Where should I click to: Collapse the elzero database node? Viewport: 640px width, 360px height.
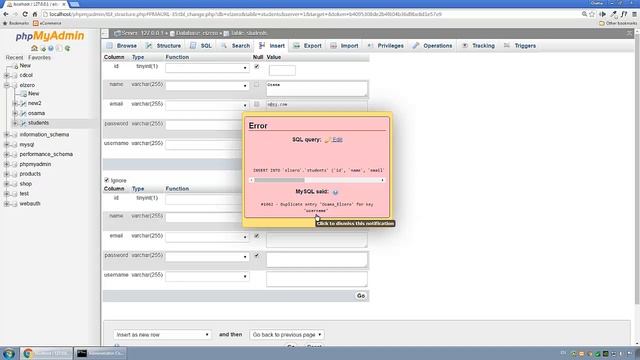coord(7,85)
